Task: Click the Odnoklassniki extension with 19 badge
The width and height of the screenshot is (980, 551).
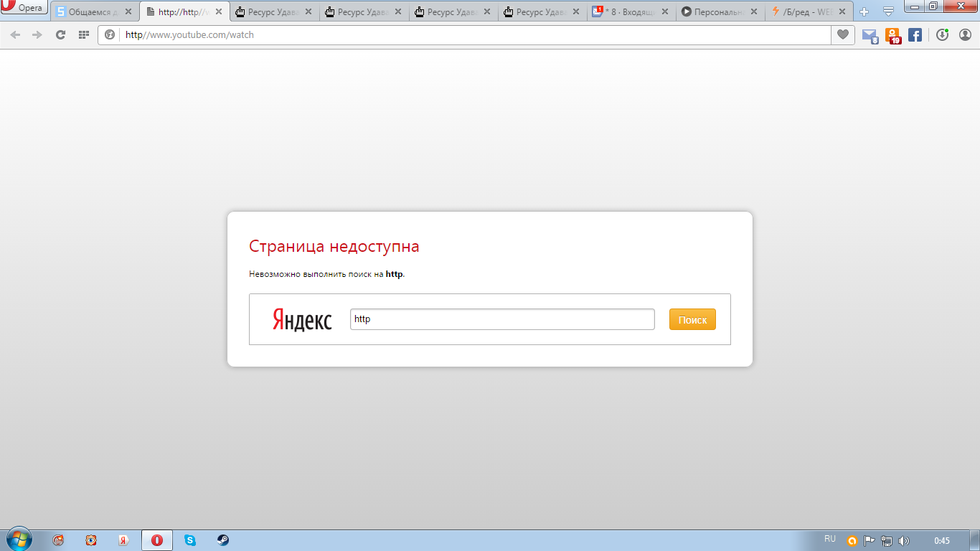Action: coord(892,35)
